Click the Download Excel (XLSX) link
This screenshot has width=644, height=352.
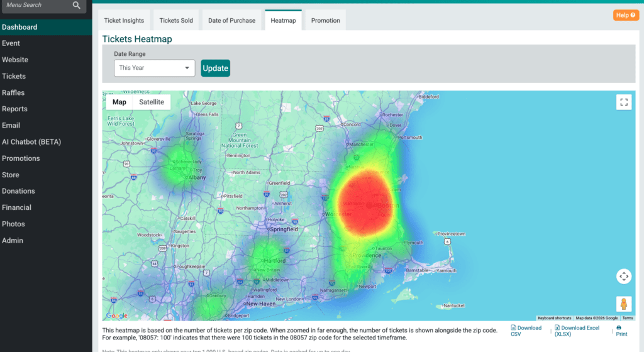[x=577, y=331]
